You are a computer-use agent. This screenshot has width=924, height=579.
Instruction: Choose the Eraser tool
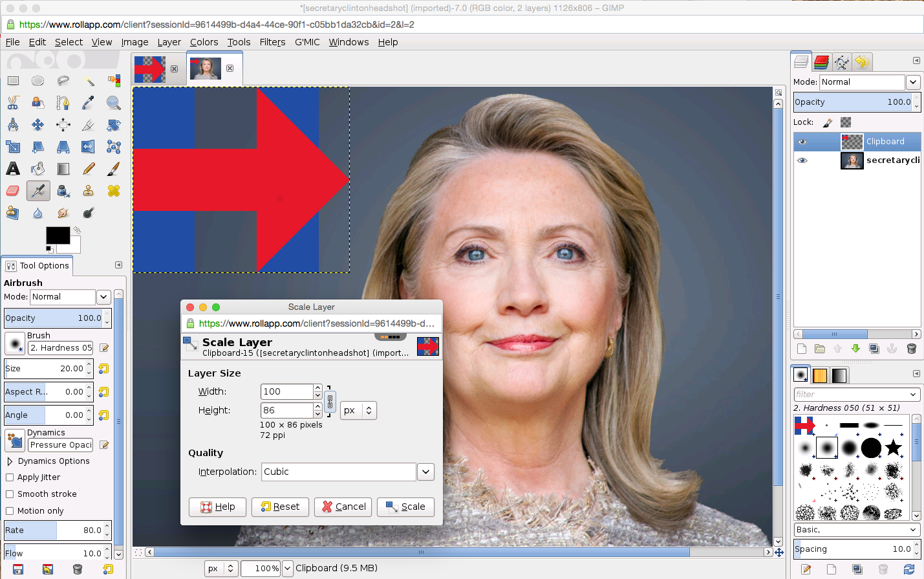13,191
